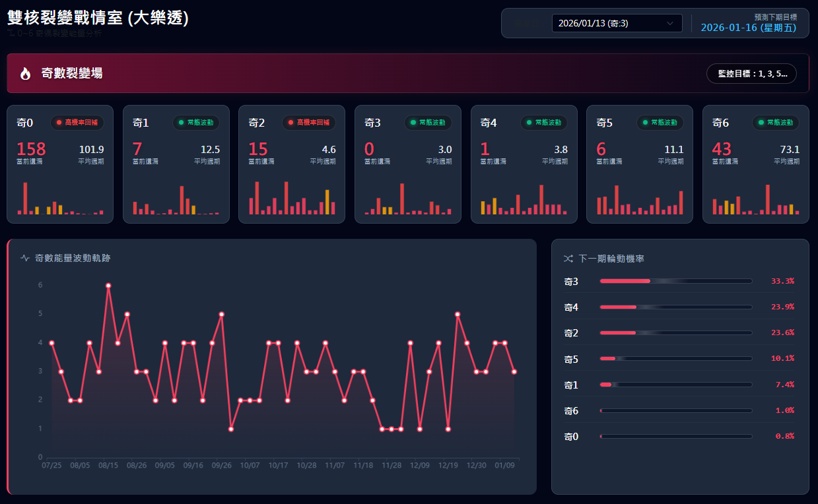Click the red 高機率回補 badge on 奇0 card

coord(77,123)
